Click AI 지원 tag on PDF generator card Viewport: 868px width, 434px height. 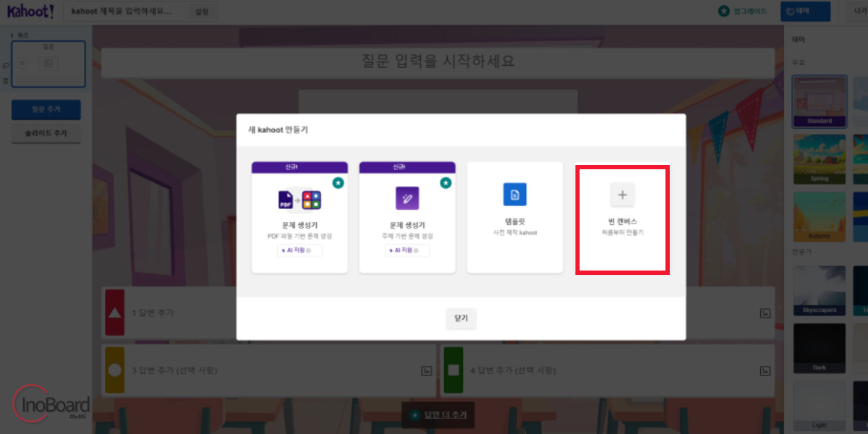pyautogui.click(x=299, y=250)
